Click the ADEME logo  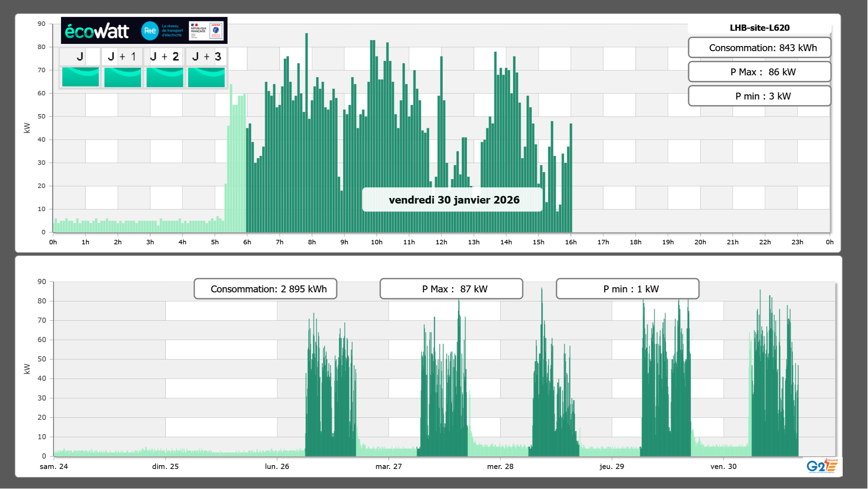coord(216,31)
